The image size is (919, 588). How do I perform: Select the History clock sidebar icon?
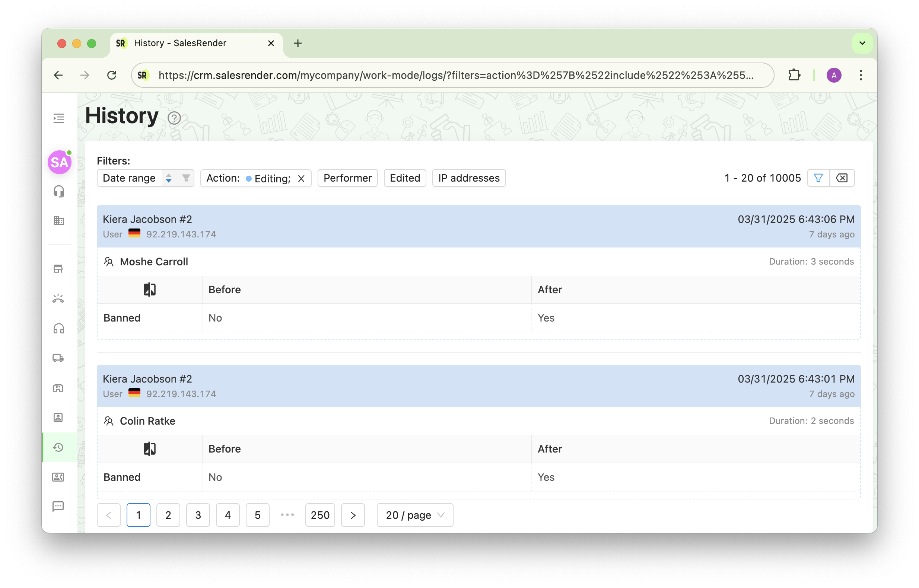58,447
